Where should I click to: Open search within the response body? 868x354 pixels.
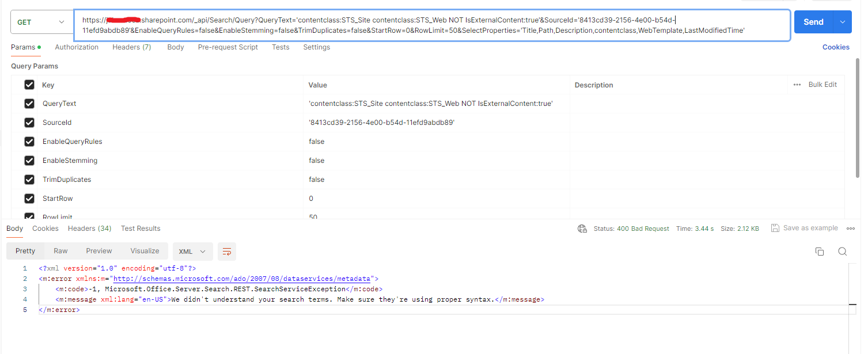(843, 252)
